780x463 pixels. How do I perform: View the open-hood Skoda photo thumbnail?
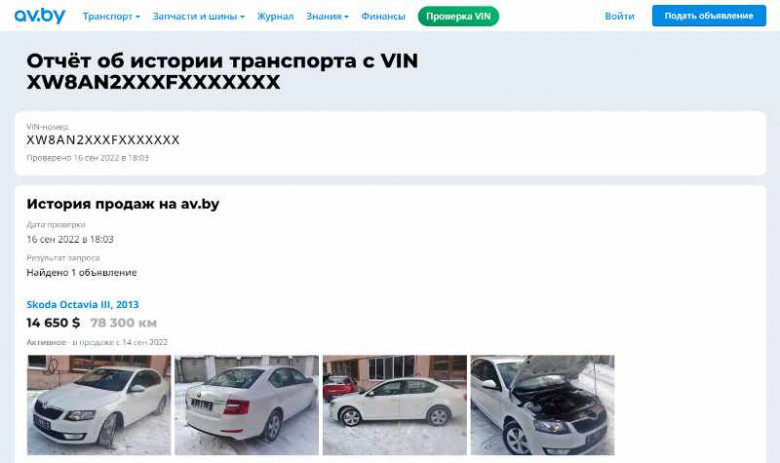[543, 405]
